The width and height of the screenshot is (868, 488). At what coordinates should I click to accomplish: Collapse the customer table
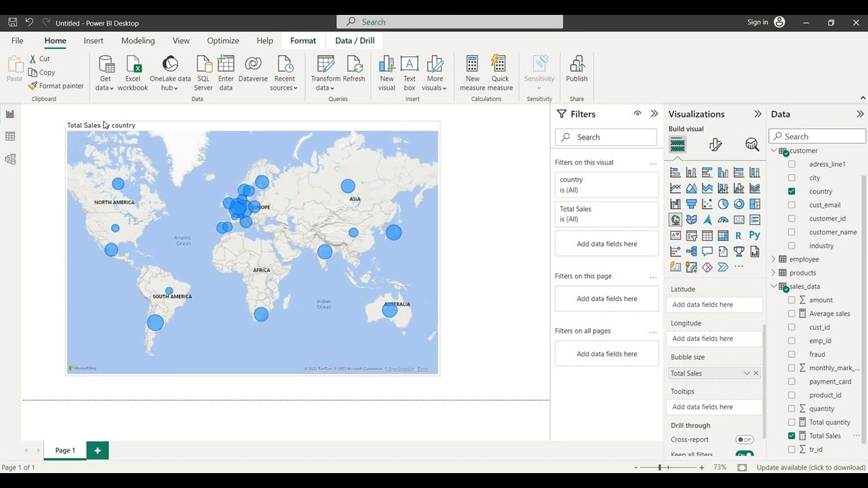pyautogui.click(x=774, y=150)
